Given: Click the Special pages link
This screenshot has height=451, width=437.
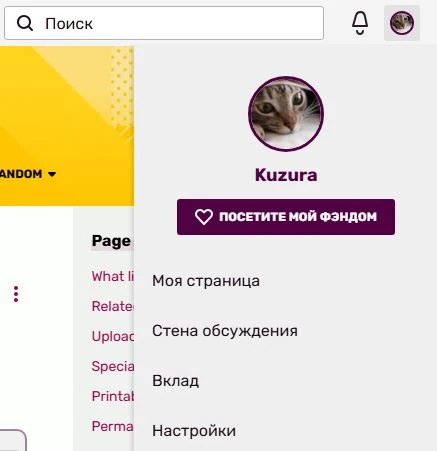Looking at the screenshot, I should point(113,366).
